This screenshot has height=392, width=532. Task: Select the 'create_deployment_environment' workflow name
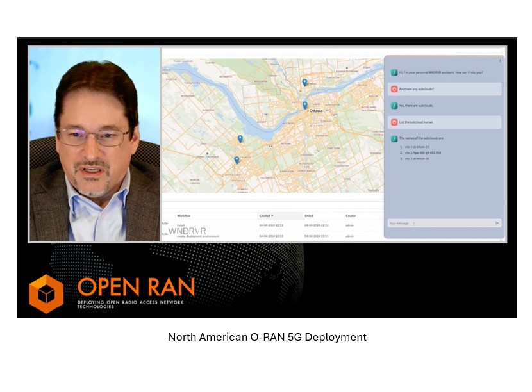click(198, 236)
